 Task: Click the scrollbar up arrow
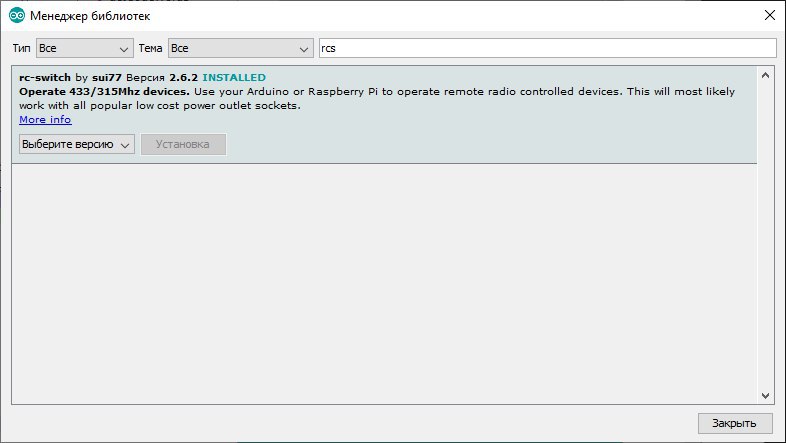coord(765,75)
